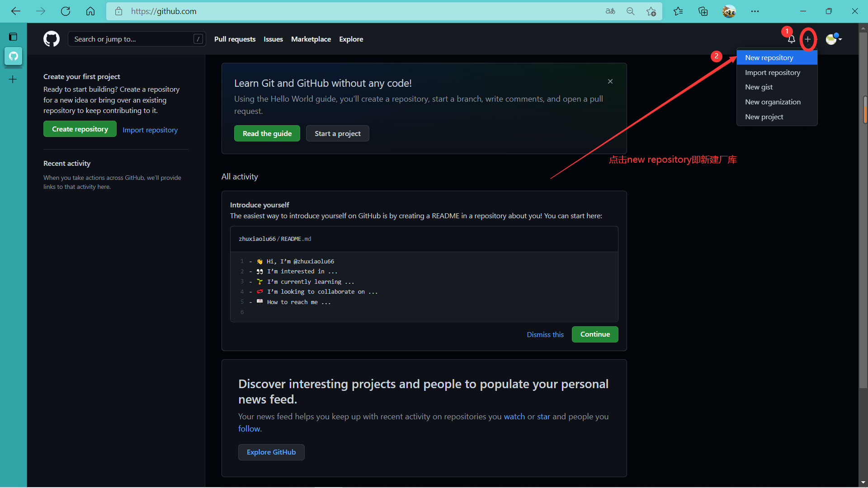
Task: Focus the Search or jump to field
Action: [137, 39]
